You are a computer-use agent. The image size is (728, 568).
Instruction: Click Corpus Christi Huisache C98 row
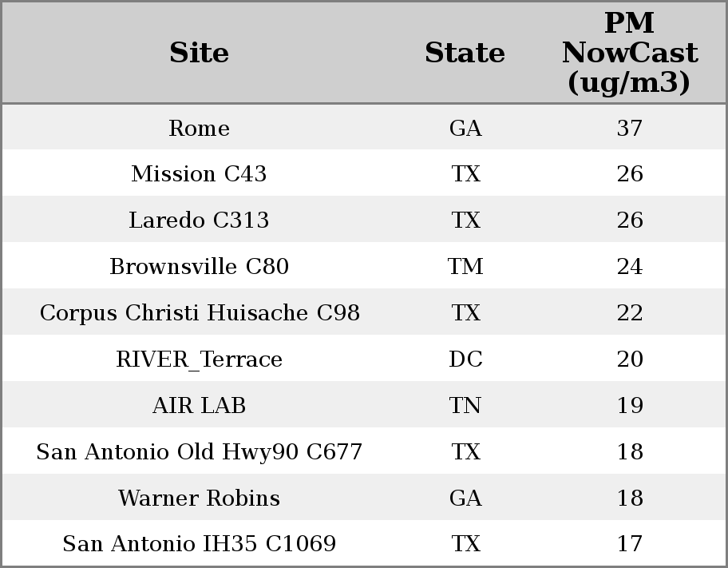click(364, 312)
